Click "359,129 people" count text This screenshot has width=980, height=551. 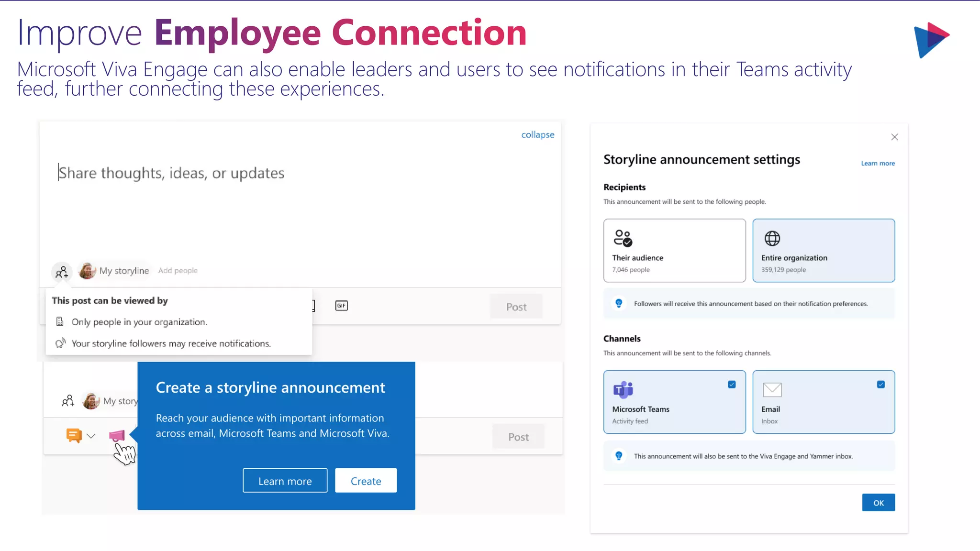(x=783, y=270)
